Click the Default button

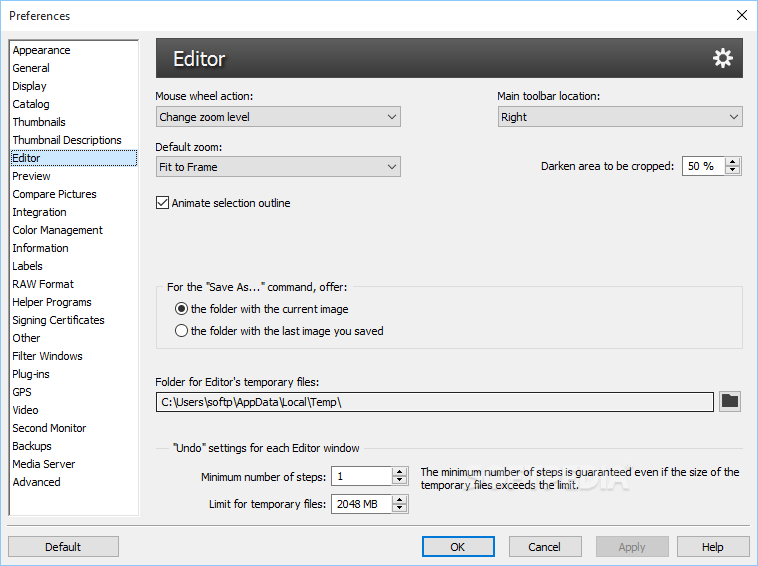coord(63,547)
